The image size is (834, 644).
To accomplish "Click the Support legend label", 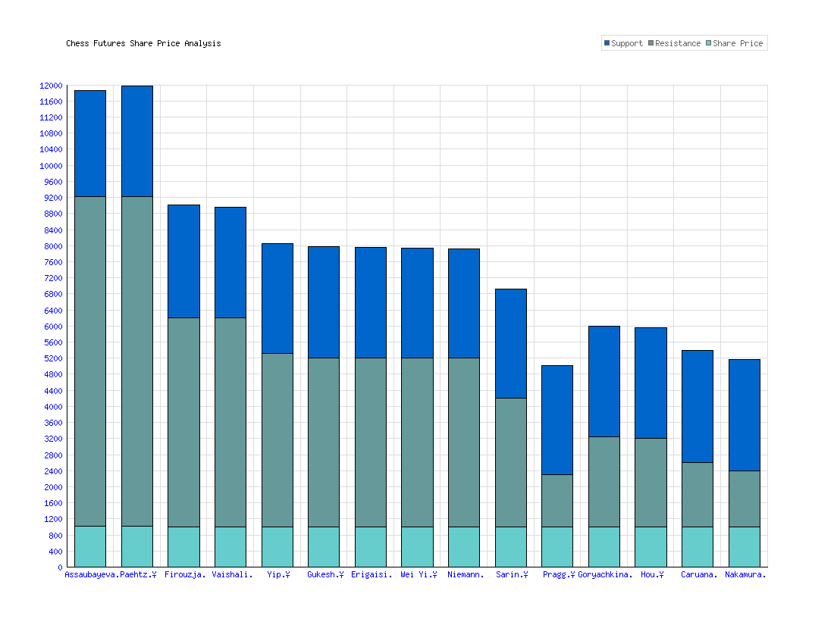I will 627,44.
